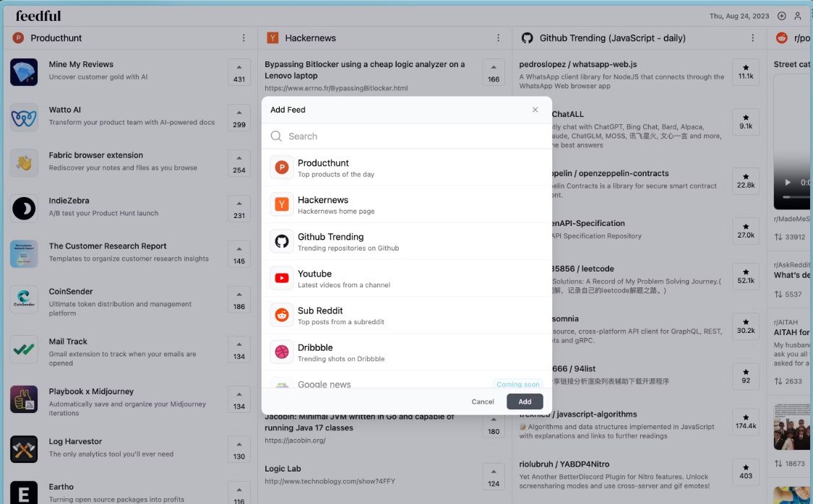Viewport: 813px width, 504px height.
Task: Click the Search field in Add Feed
Action: pos(406,136)
